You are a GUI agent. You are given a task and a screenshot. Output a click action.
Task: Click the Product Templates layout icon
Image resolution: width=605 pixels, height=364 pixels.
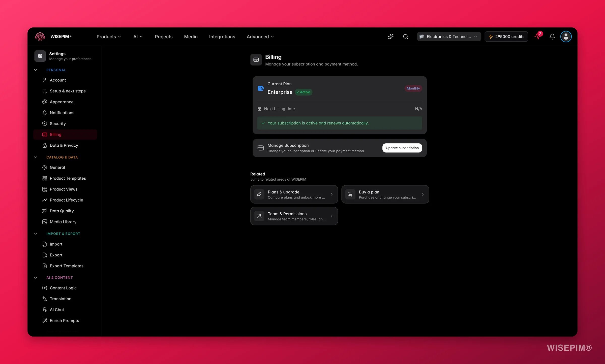pyautogui.click(x=45, y=178)
